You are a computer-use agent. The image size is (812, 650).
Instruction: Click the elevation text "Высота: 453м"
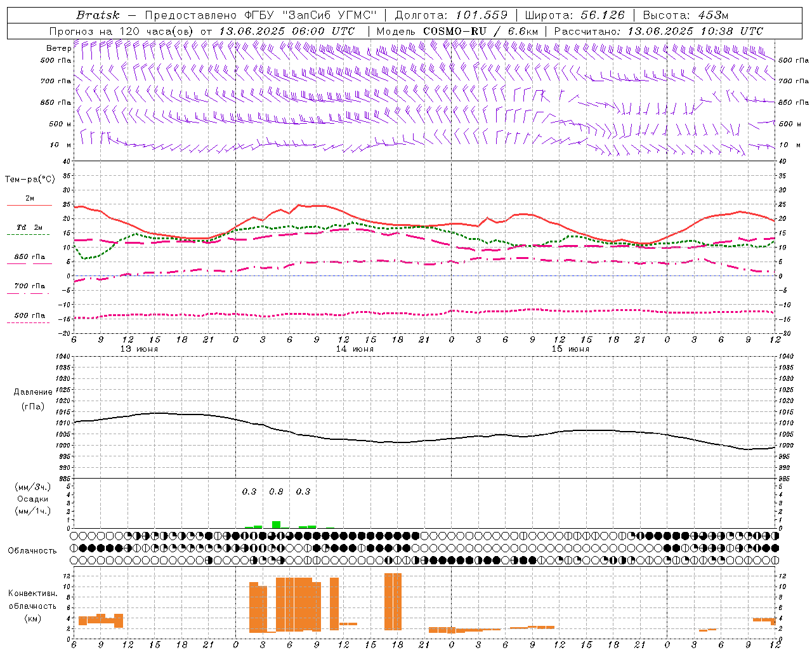click(687, 15)
